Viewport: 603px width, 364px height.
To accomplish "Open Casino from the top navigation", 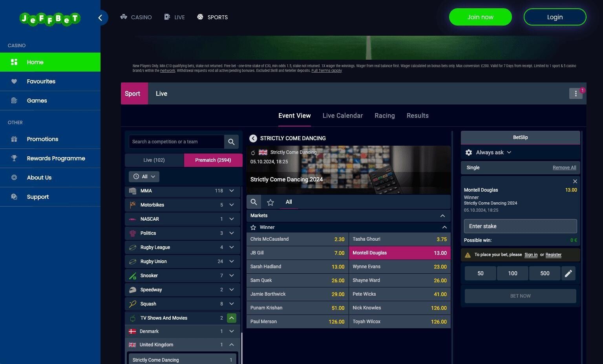I will coord(136,17).
